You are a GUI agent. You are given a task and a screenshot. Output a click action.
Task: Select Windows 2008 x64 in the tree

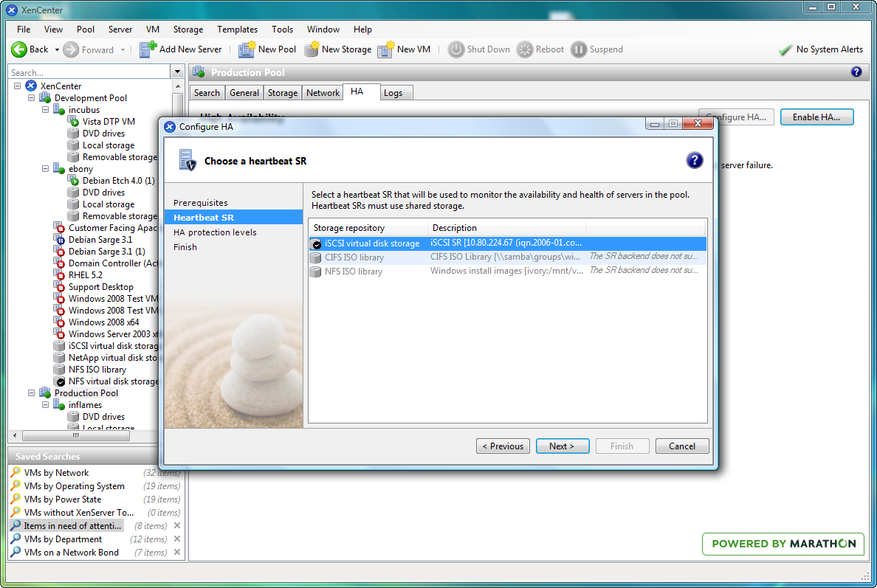103,322
